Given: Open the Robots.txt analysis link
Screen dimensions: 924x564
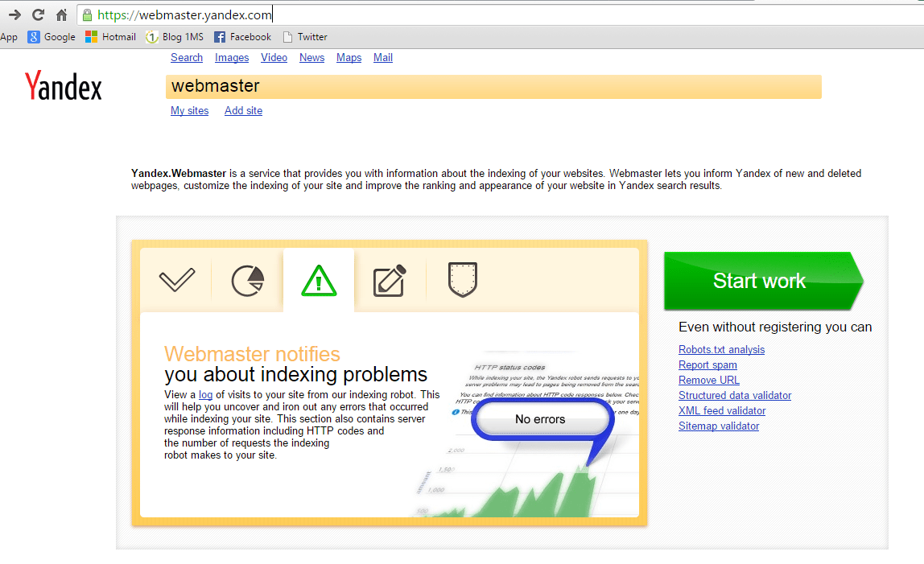Looking at the screenshot, I should [721, 350].
